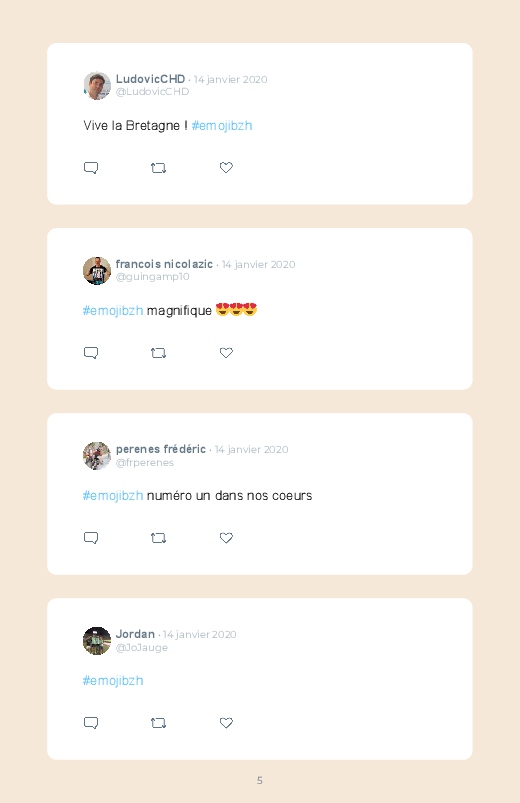The width and height of the screenshot is (520, 803).
Task: Retweet perenes frédéric's numéro un tweet
Action: pyautogui.click(x=158, y=538)
